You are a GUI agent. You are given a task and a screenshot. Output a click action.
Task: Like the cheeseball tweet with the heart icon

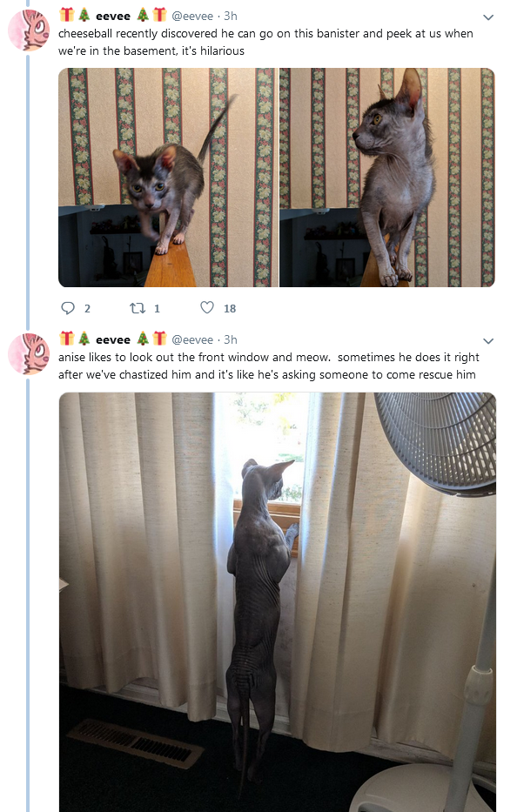207,307
